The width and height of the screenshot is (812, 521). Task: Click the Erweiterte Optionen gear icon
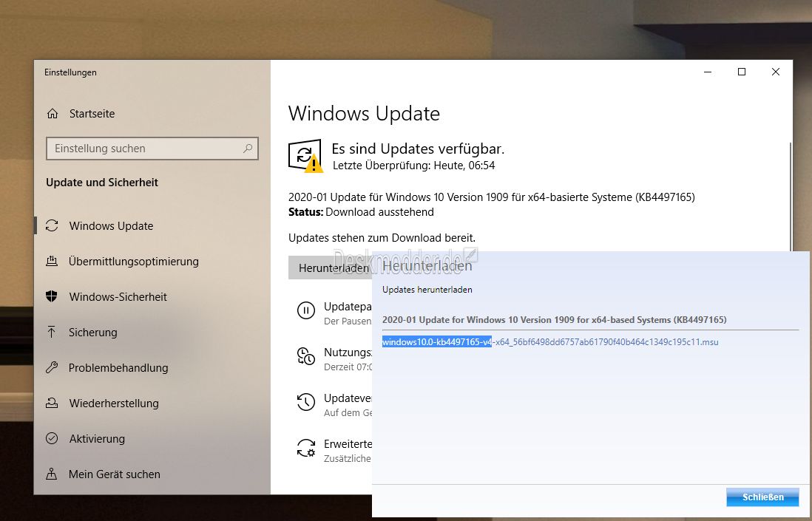pos(305,448)
